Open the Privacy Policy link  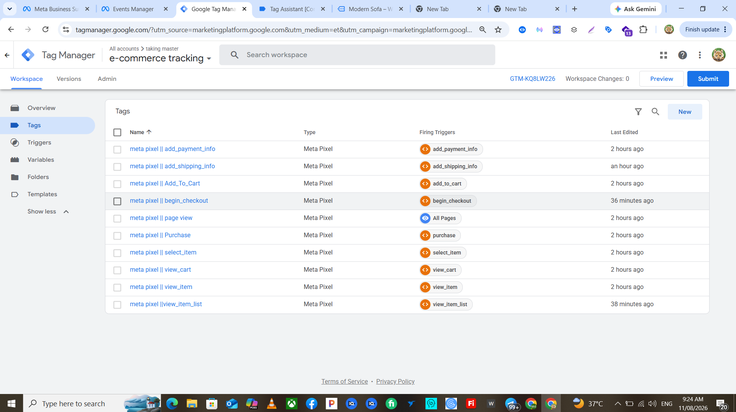(x=395, y=381)
